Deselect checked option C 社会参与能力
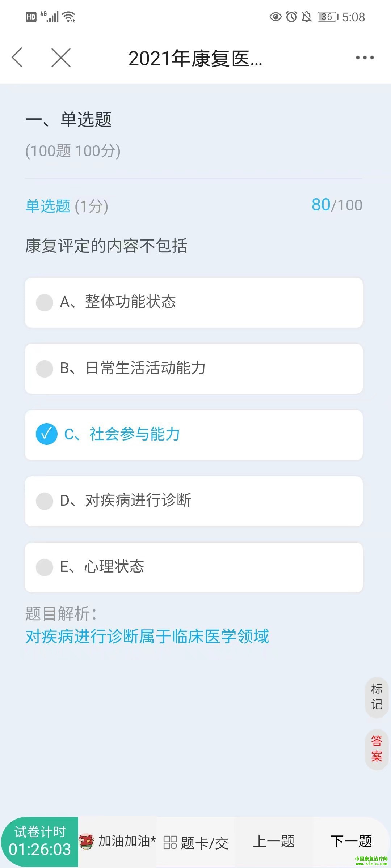This screenshot has width=391, height=868. coord(194,435)
